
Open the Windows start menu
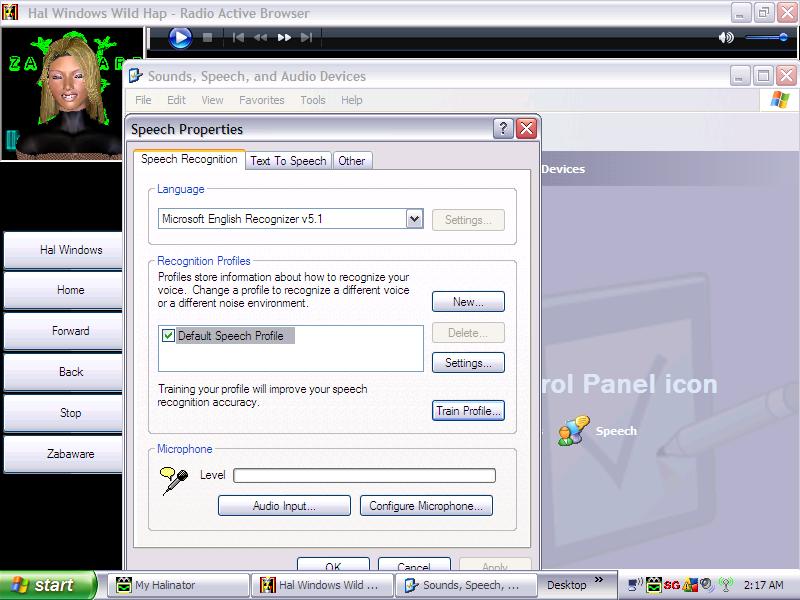(x=47, y=585)
